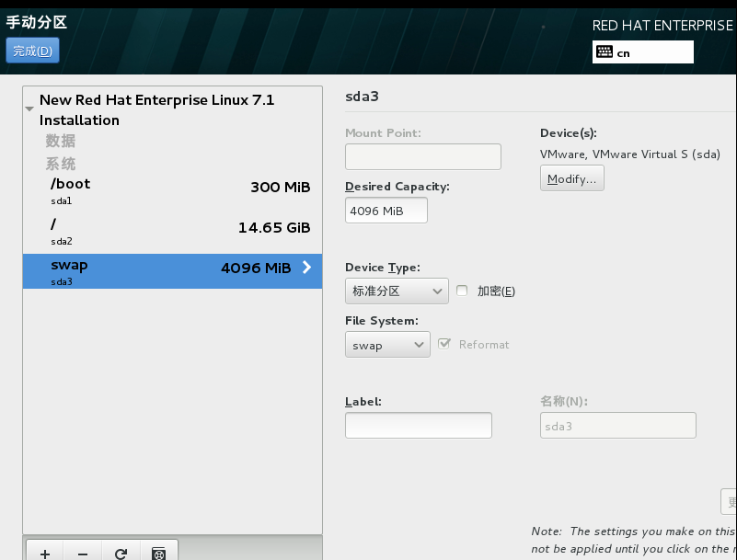Click the arrow on the swap partition row
The width and height of the screenshot is (737, 560).
pos(306,268)
